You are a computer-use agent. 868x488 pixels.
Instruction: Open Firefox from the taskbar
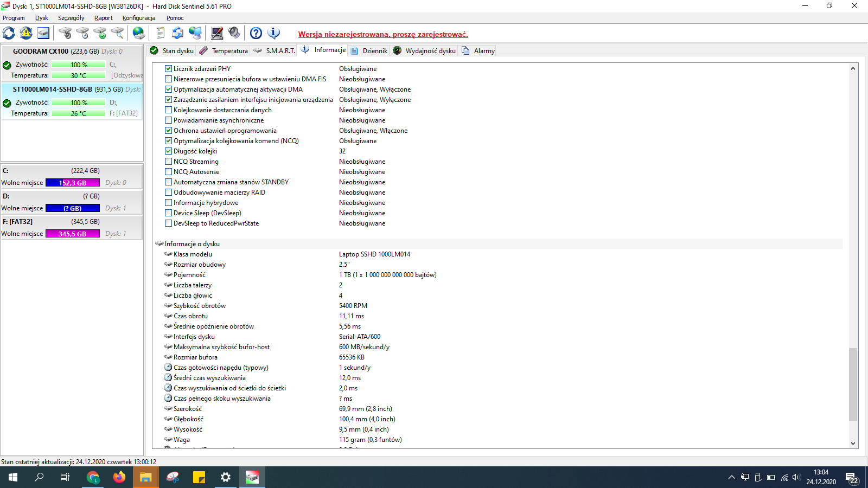(119, 477)
